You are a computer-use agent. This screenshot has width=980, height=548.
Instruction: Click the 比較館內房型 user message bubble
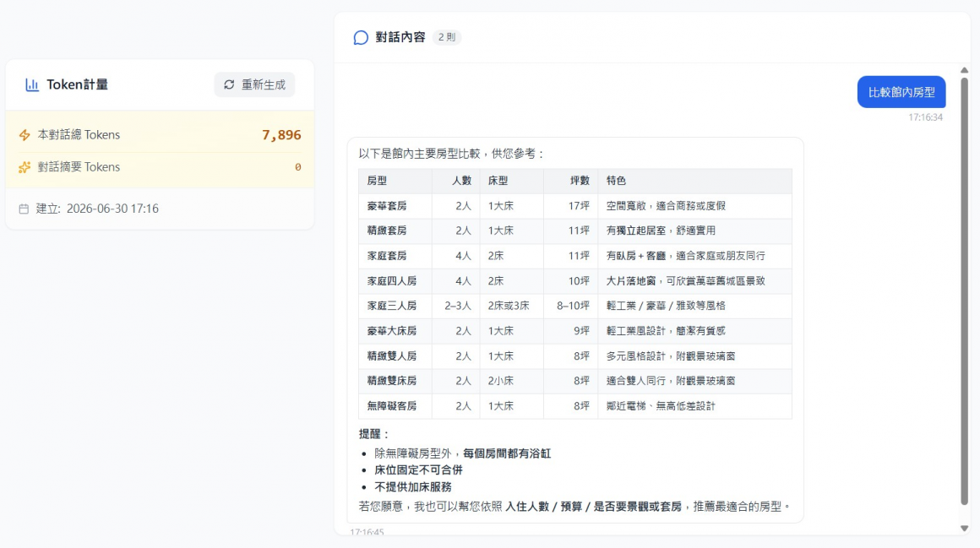pos(901,92)
